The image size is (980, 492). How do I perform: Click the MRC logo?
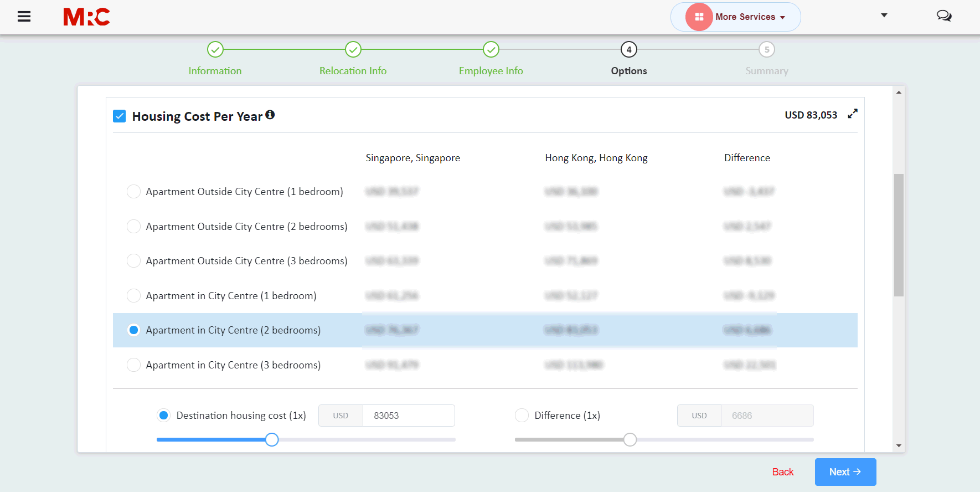pyautogui.click(x=86, y=17)
